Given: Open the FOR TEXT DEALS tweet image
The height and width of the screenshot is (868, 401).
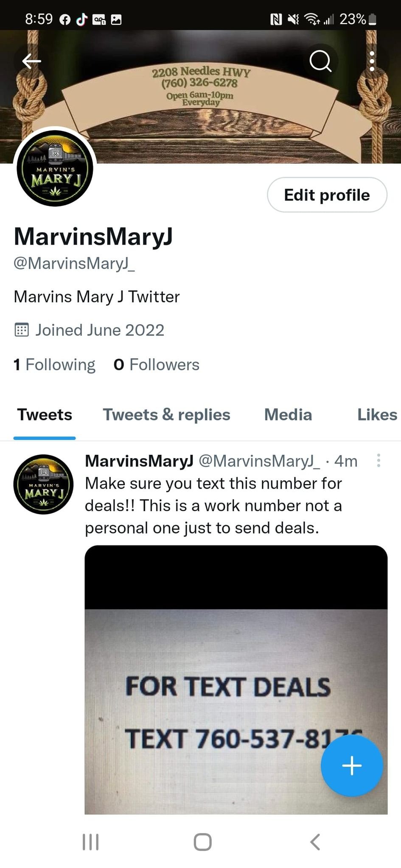Looking at the screenshot, I should 236,679.
